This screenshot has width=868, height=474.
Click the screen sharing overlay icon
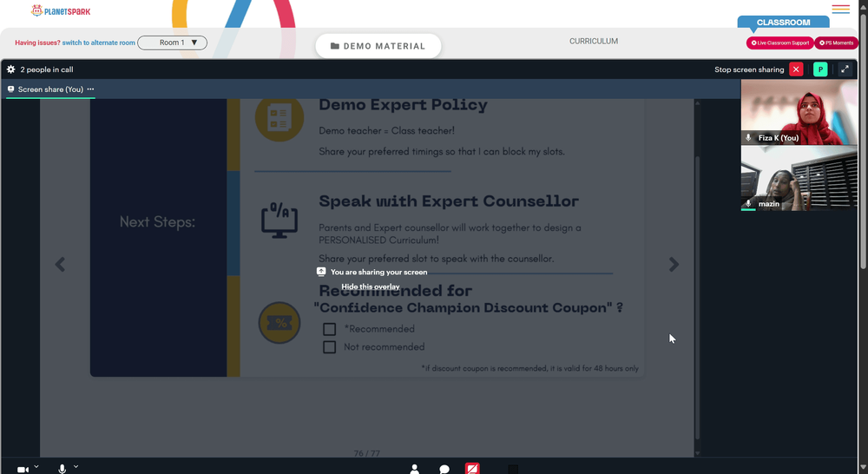pyautogui.click(x=321, y=272)
